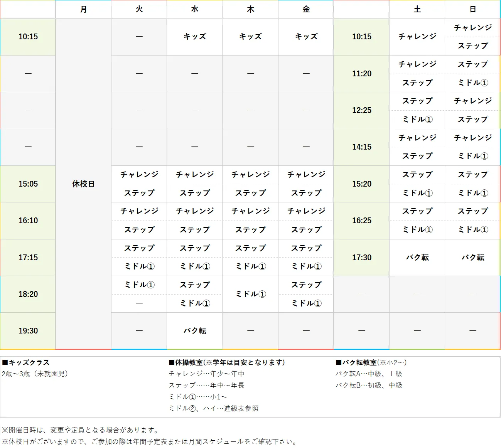Click the 水 day header
The image size is (501, 448).
[x=194, y=9]
